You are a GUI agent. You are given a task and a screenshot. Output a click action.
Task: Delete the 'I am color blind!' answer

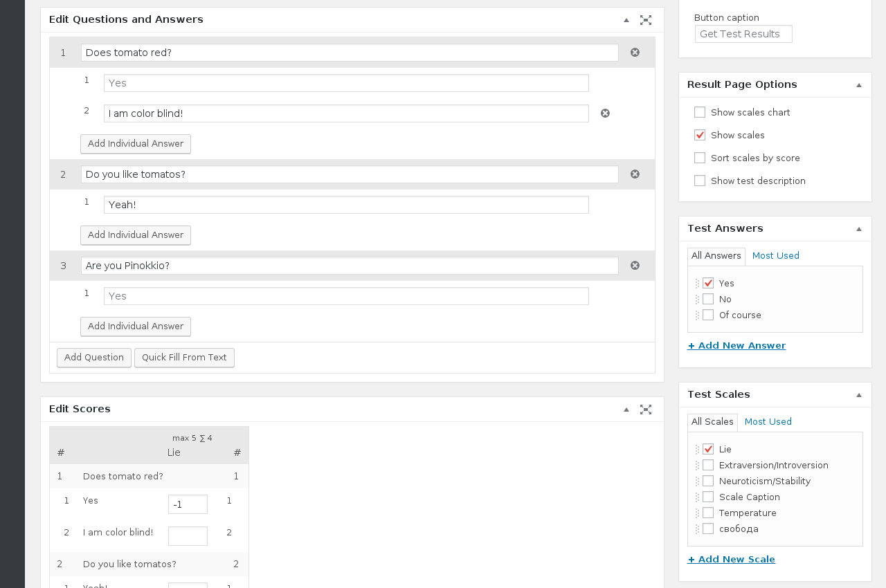[605, 113]
